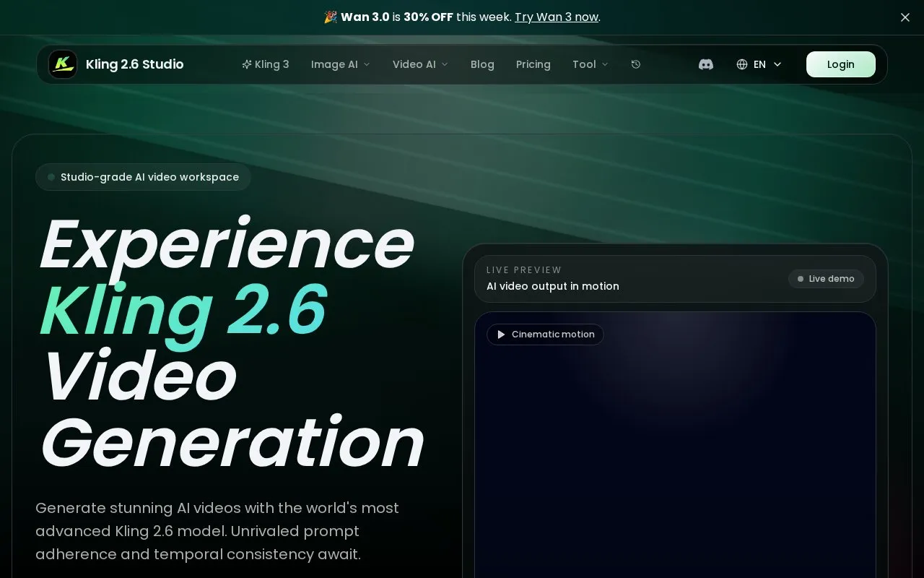Click the 'Generate stunning AI videos' paragraph
This screenshot has width=924, height=578.
tap(217, 531)
